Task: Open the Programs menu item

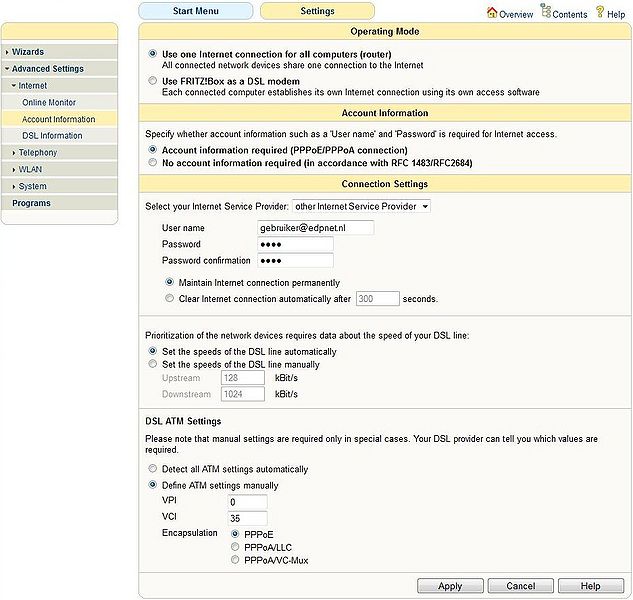Action: pos(59,203)
